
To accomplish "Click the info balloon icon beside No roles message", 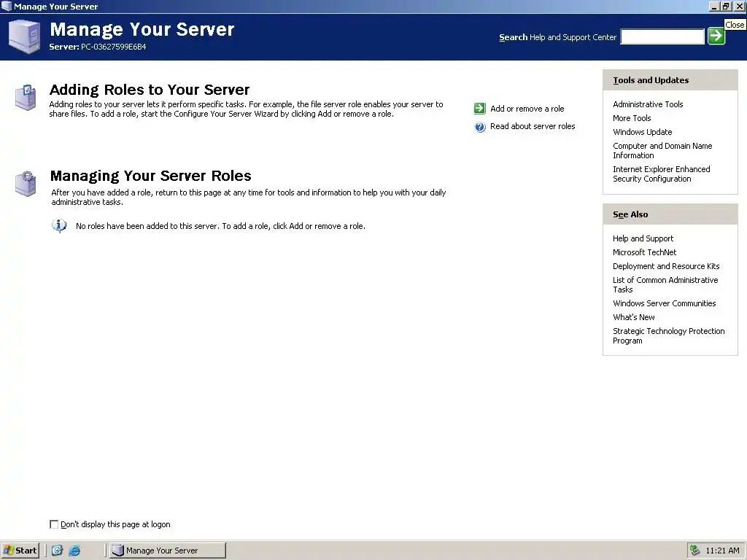I will [x=59, y=226].
